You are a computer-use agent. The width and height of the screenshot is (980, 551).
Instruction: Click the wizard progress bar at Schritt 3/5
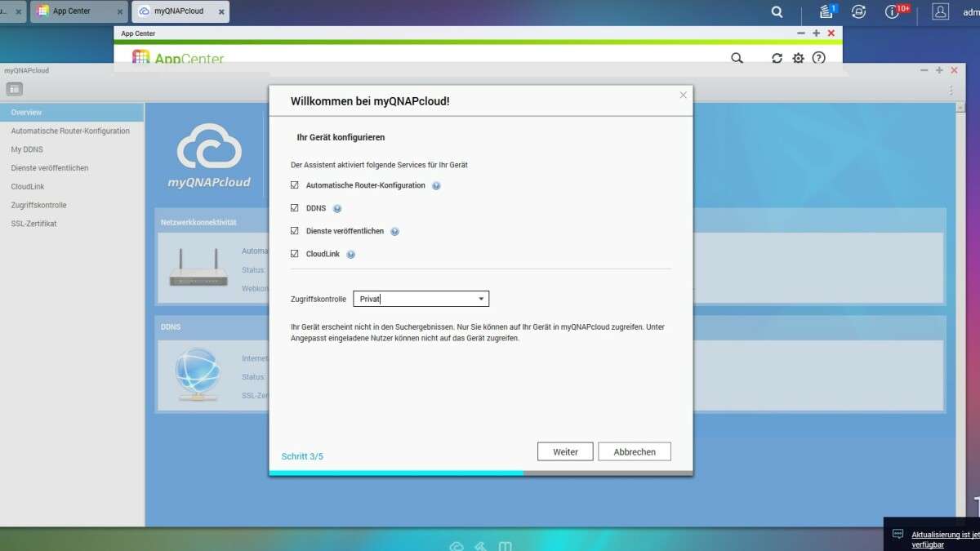point(481,473)
